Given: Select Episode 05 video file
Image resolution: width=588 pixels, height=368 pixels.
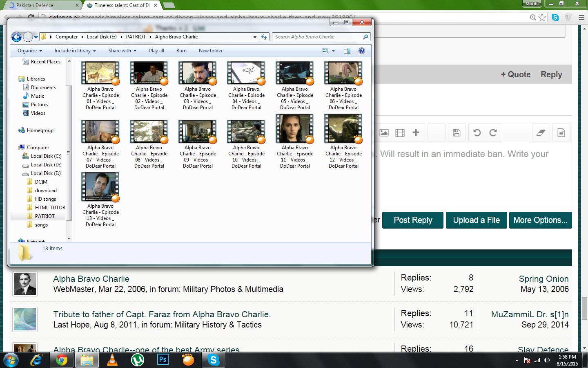Looking at the screenshot, I should [x=295, y=86].
